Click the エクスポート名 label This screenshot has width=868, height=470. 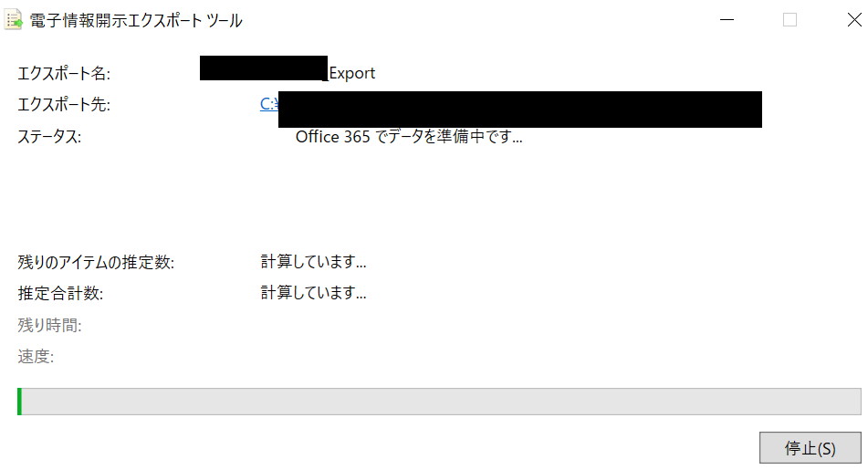[64, 73]
